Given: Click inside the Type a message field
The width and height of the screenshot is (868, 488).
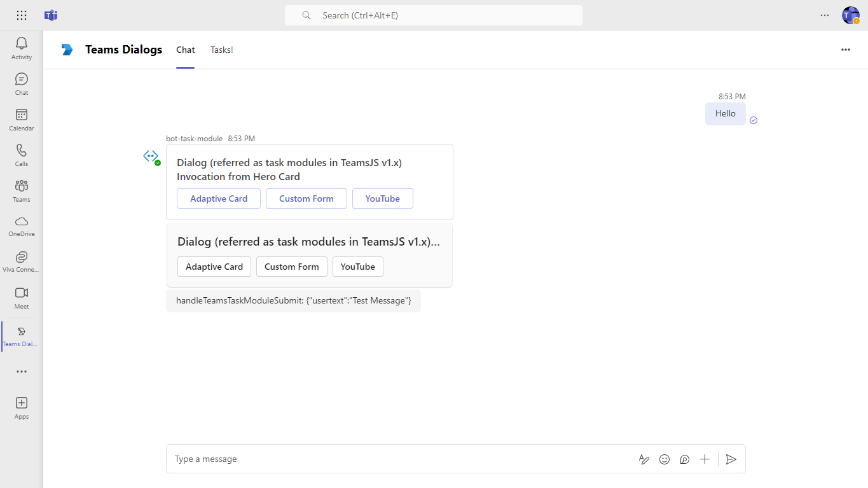Looking at the screenshot, I should point(318,459).
